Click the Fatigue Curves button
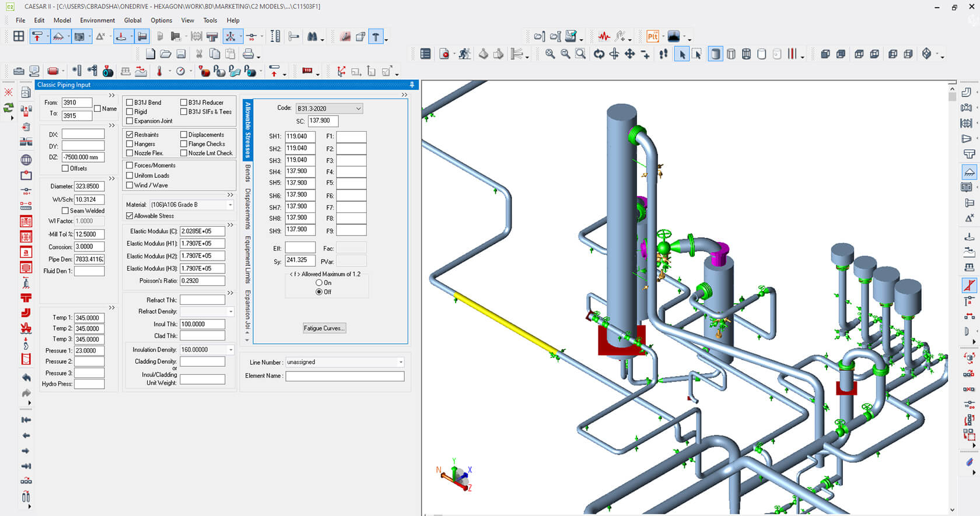980x516 pixels. (x=324, y=328)
